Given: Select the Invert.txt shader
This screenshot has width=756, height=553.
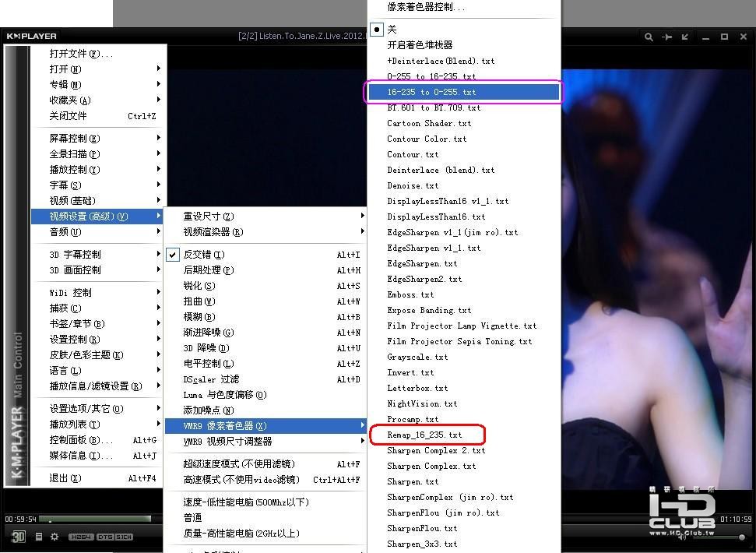Looking at the screenshot, I should click(x=463, y=372).
